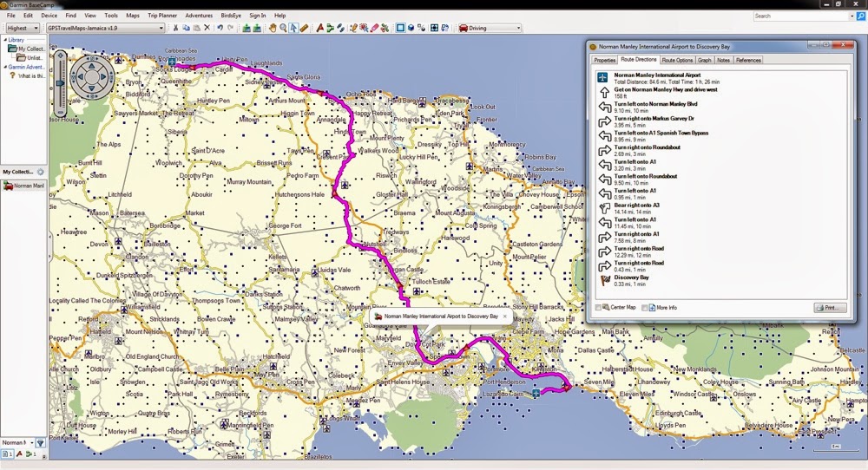This screenshot has width=868, height=470.
Task: Switch to 2D map view icon
Action: [400, 28]
